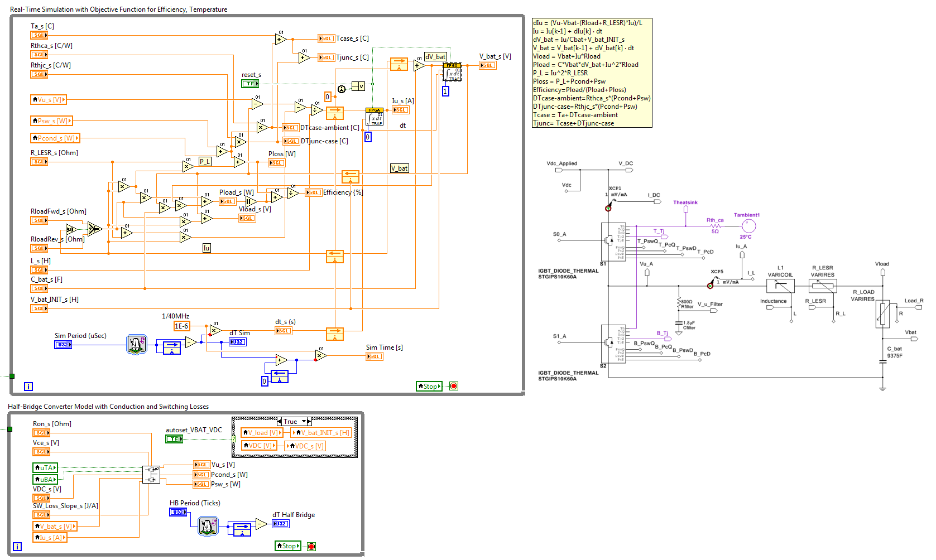Click the iteration terminal of the half-bridge loop

[x=17, y=547]
